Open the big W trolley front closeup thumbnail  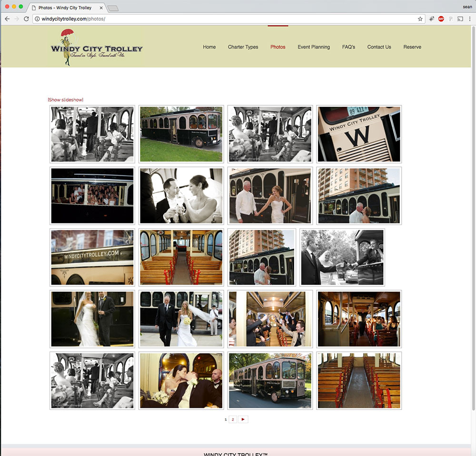pos(359,134)
